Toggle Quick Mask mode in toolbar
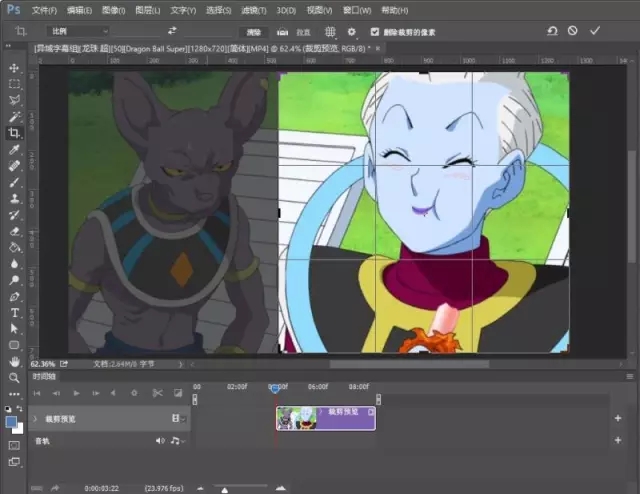The height and width of the screenshot is (494, 640). (x=14, y=444)
